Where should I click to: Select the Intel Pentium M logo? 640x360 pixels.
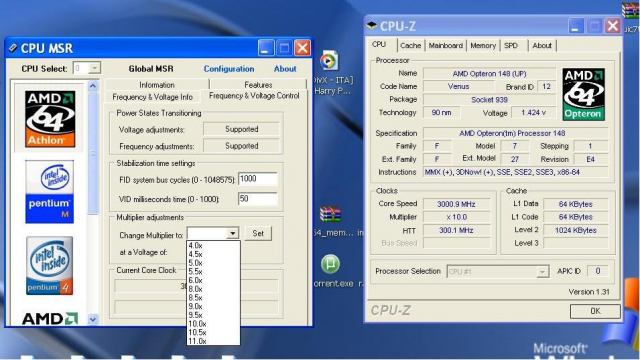(49, 192)
